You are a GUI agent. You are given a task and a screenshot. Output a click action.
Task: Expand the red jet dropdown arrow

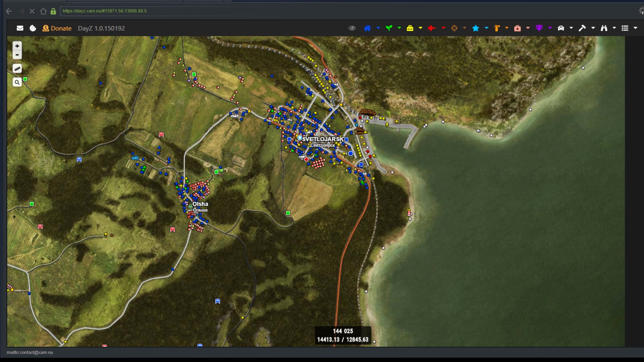pyautogui.click(x=443, y=28)
